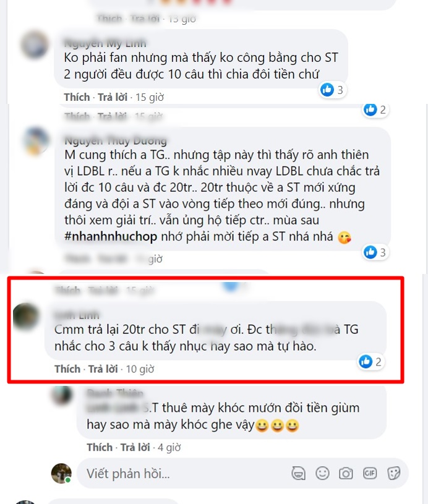Click your profile avatar beside the reply box
The height and width of the screenshot is (504, 428).
(x=61, y=473)
